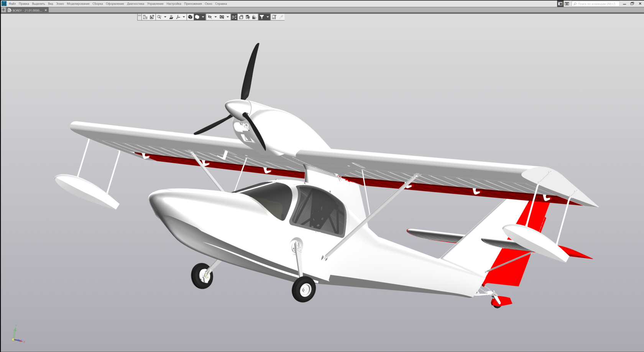Click the filter funnel icon
The width and height of the screenshot is (644, 352).
tap(262, 17)
